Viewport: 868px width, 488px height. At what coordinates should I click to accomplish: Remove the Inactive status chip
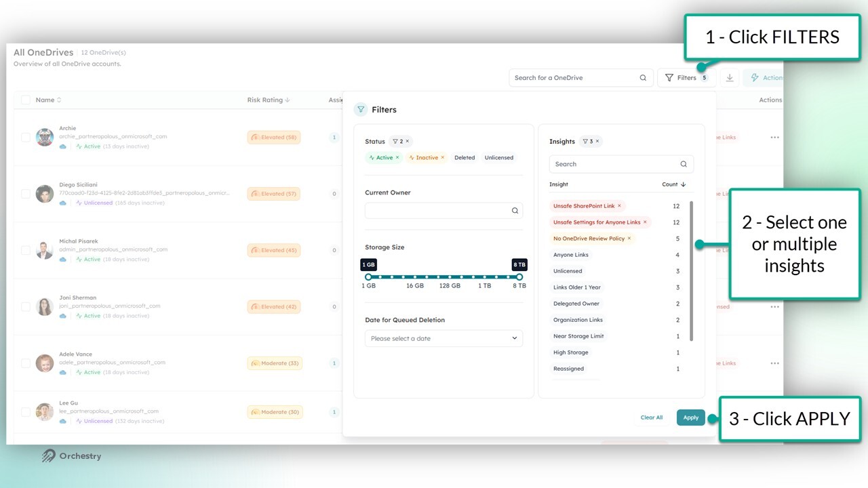[443, 158]
